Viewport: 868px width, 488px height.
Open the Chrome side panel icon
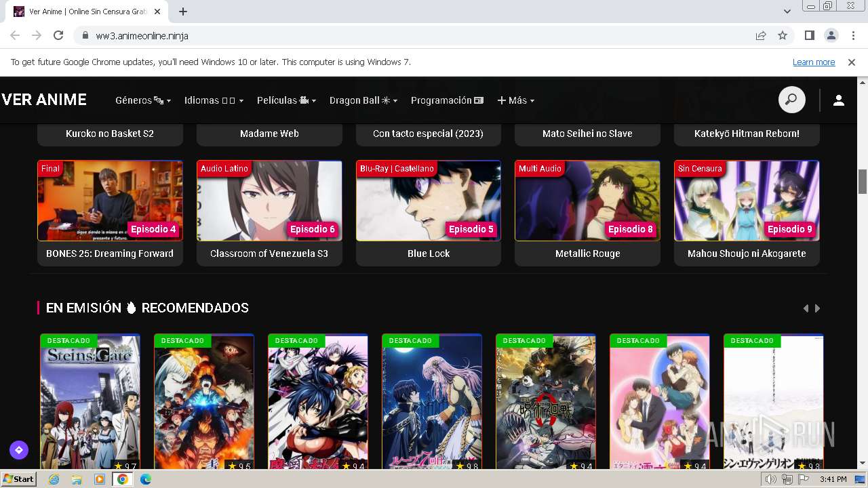point(809,35)
